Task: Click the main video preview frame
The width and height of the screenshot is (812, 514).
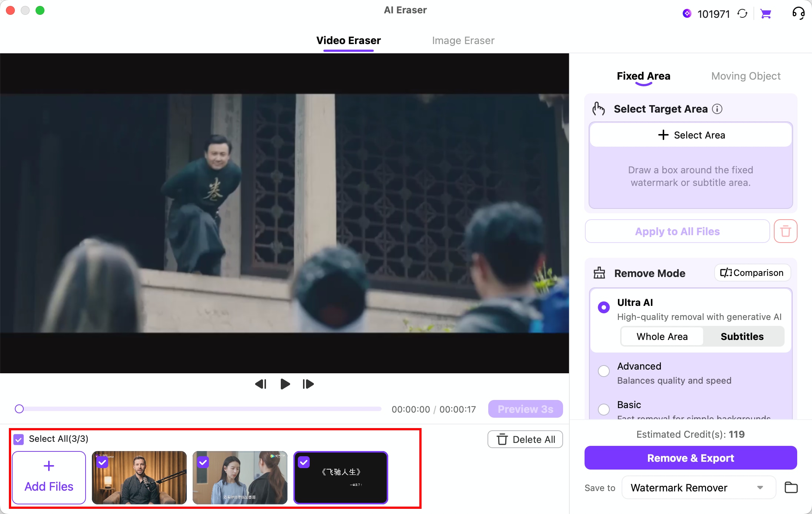Action: pos(284,213)
